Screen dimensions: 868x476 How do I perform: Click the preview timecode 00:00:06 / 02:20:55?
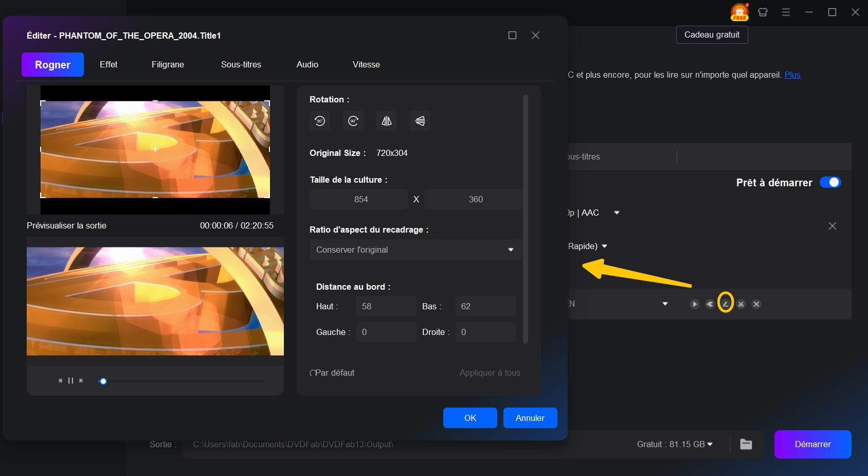tap(237, 225)
